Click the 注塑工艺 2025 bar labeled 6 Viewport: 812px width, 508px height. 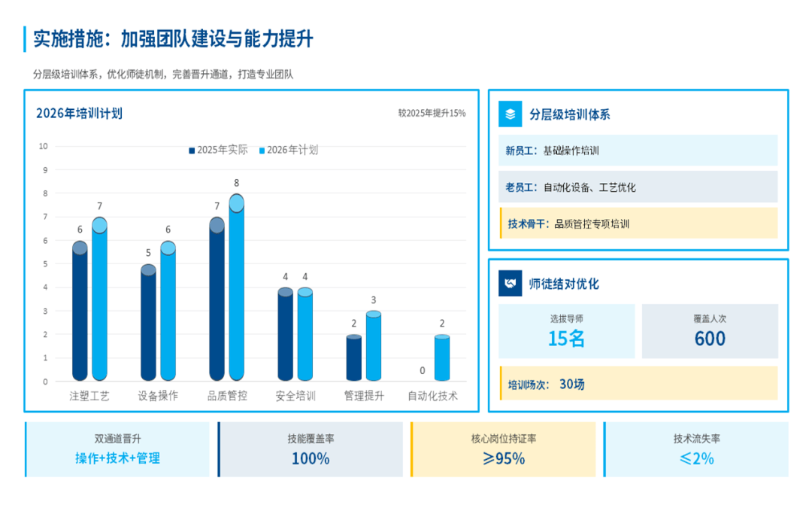coord(80,312)
